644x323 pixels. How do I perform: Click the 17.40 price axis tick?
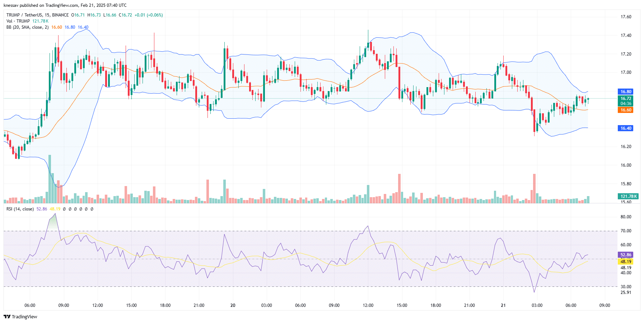pyautogui.click(x=626, y=35)
